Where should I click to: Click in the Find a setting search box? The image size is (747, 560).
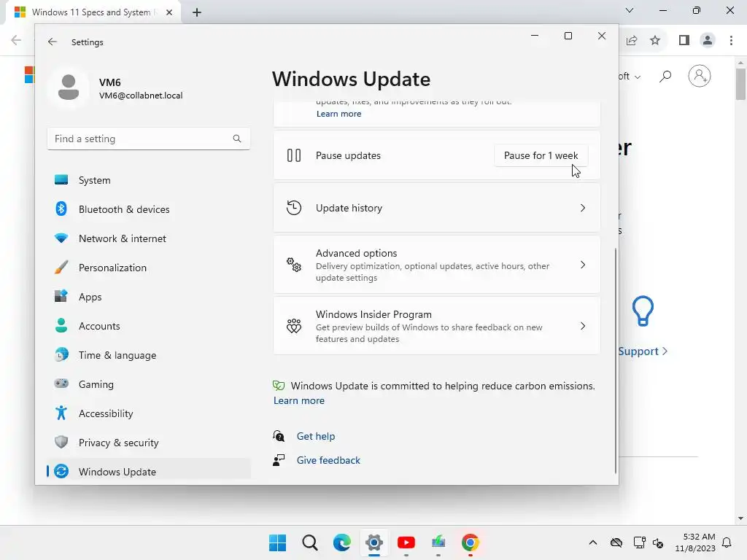tap(149, 139)
